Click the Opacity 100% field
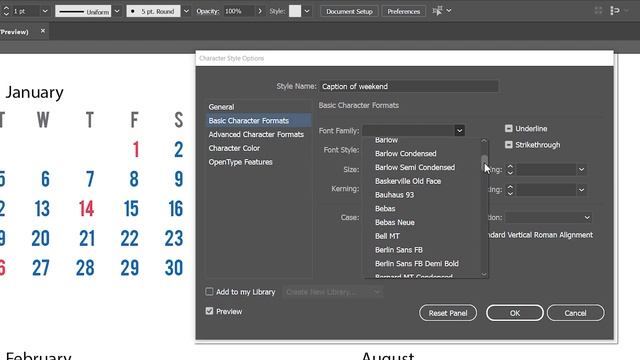The image size is (640, 360). click(238, 11)
